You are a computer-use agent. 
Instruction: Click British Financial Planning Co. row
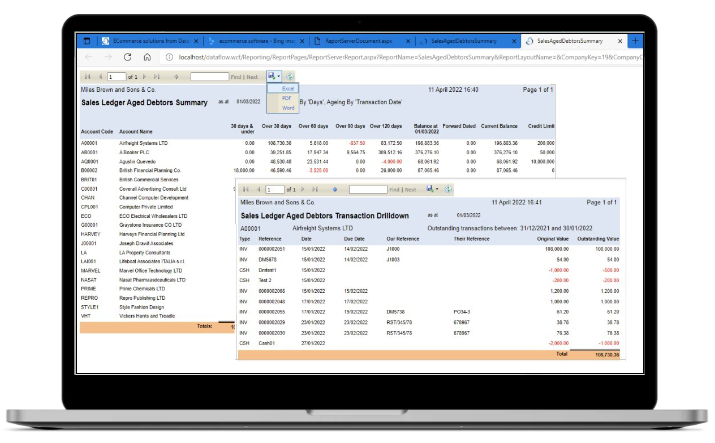tap(317, 170)
